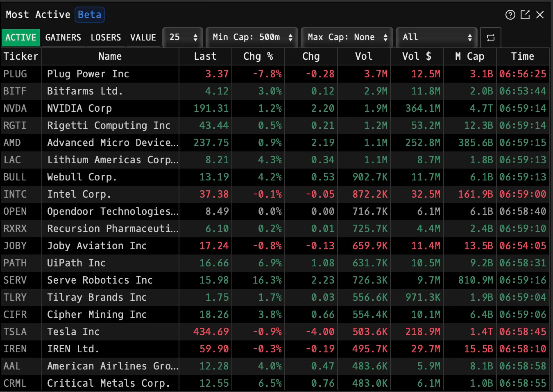Click the name Tilray Brands Inc
The image size is (553, 392).
point(97,297)
